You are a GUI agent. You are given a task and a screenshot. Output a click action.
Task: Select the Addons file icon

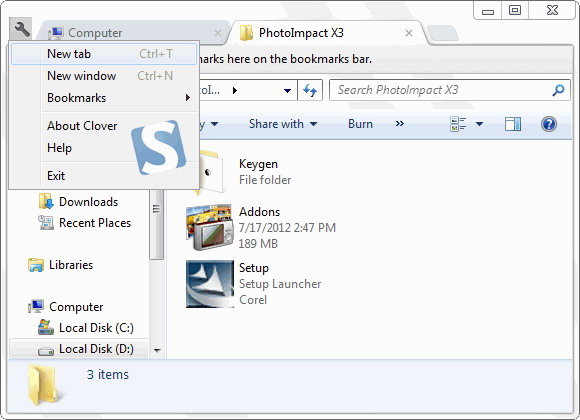point(210,227)
